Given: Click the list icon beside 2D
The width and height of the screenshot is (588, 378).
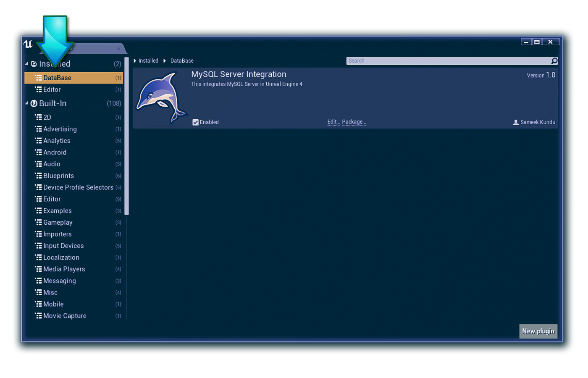Looking at the screenshot, I should pos(38,117).
